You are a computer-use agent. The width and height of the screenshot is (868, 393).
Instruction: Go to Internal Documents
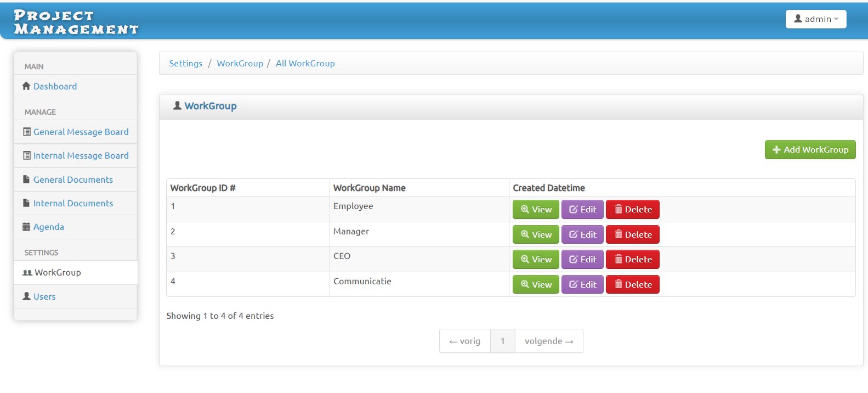coord(73,203)
